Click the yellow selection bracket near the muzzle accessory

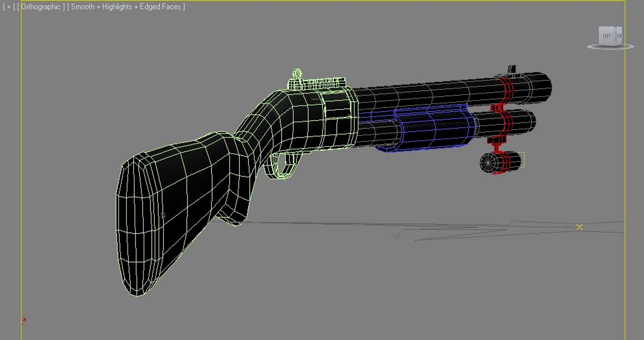(523, 160)
